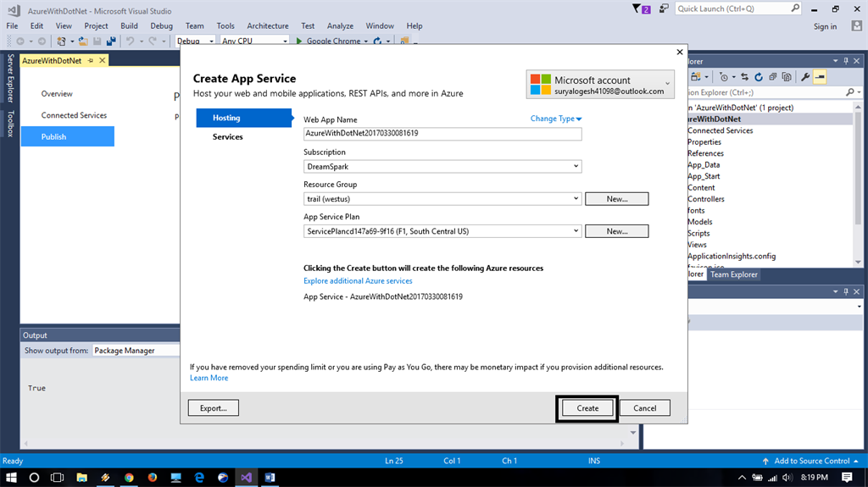Click the Web App Name field
The image size is (868, 487).
tap(442, 133)
